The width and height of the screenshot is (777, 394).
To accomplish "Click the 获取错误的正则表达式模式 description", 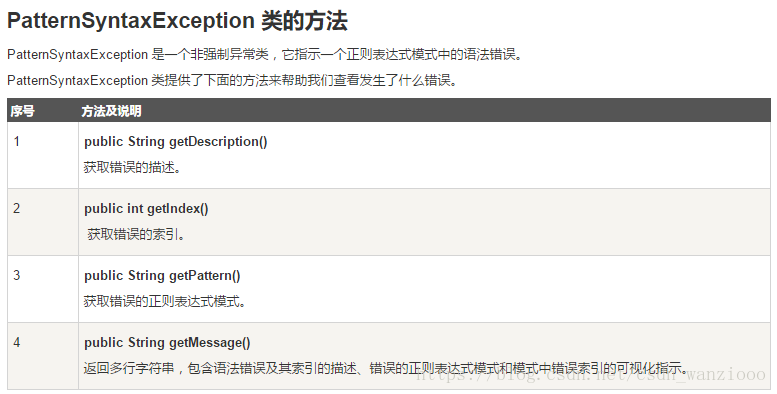I will tap(165, 301).
